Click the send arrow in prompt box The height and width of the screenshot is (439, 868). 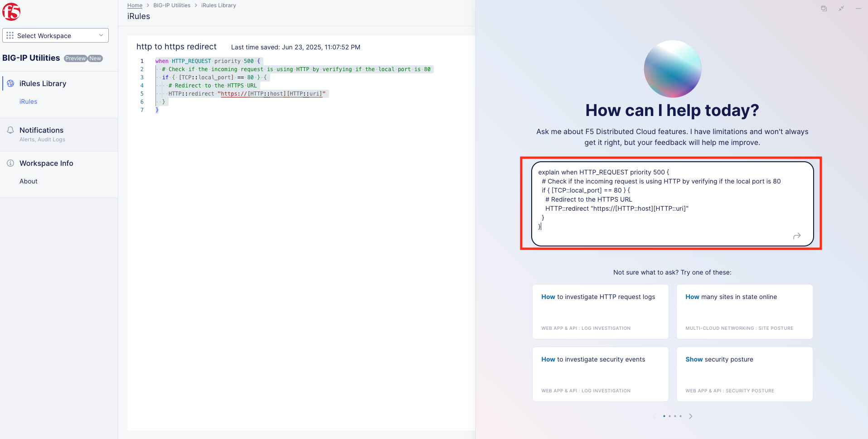(797, 236)
